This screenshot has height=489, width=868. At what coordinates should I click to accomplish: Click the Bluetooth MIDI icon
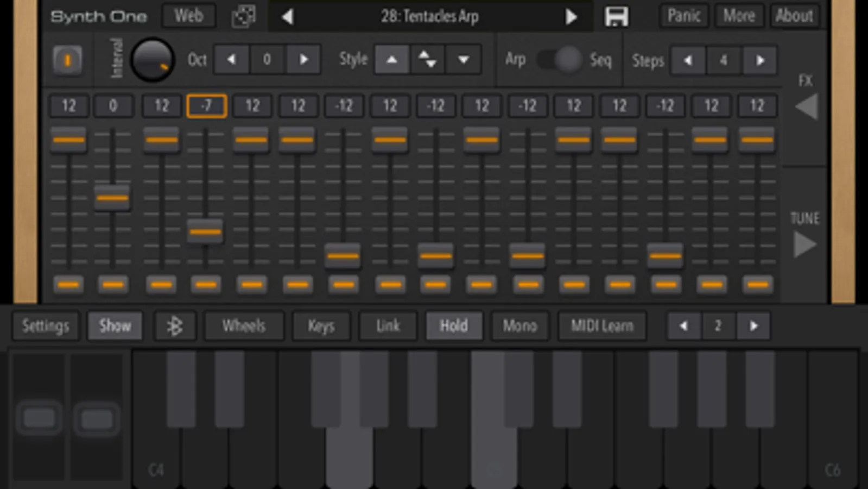click(175, 326)
